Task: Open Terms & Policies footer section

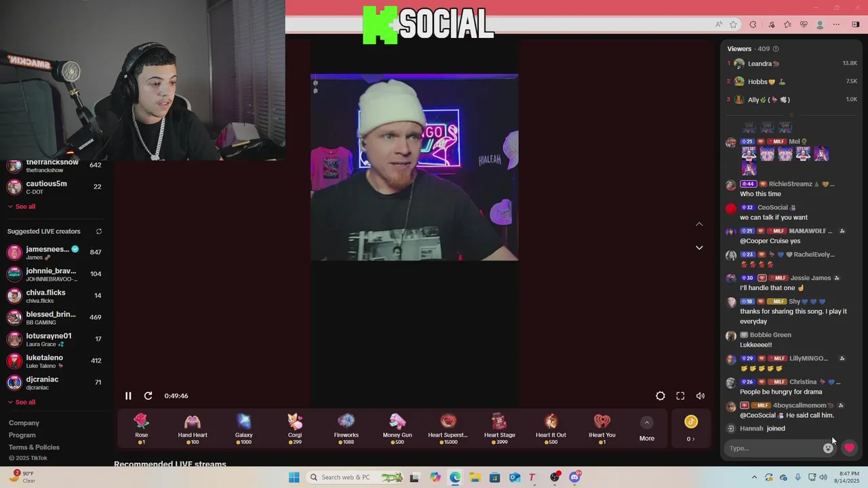Action: click(34, 447)
